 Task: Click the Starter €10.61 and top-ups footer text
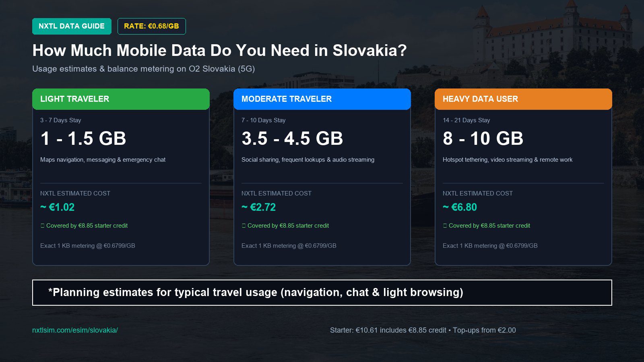pyautogui.click(x=423, y=330)
